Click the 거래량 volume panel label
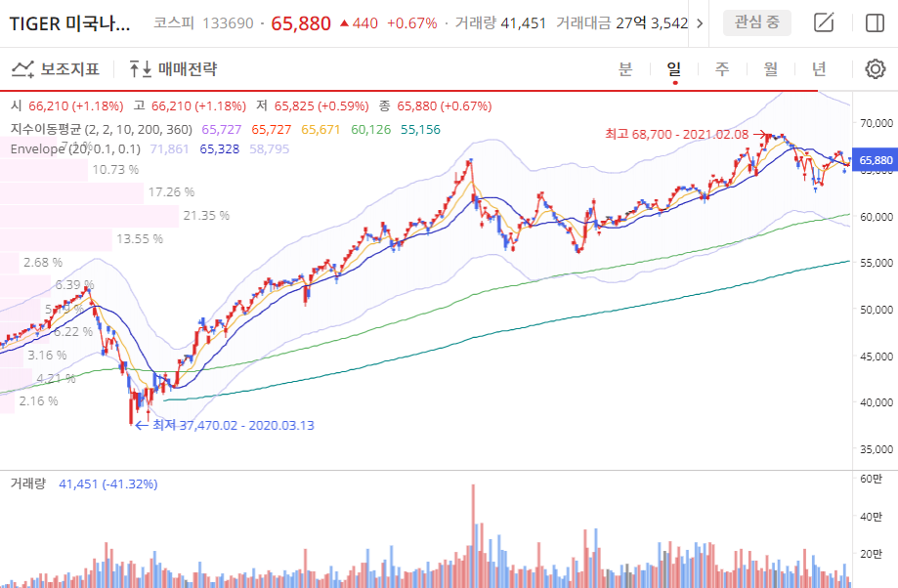 pyautogui.click(x=27, y=483)
